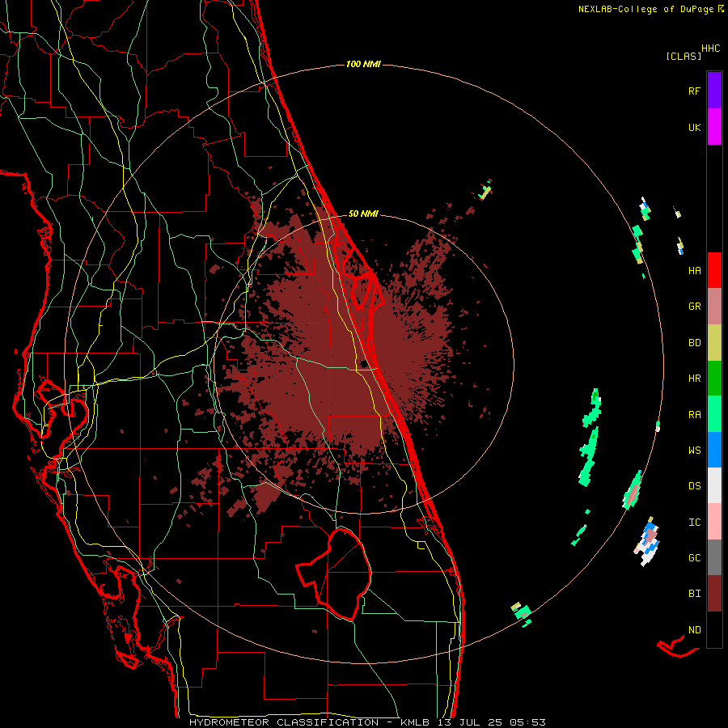The height and width of the screenshot is (728, 728).
Task: Click the 100 NMI range ring label
Action: click(x=363, y=64)
